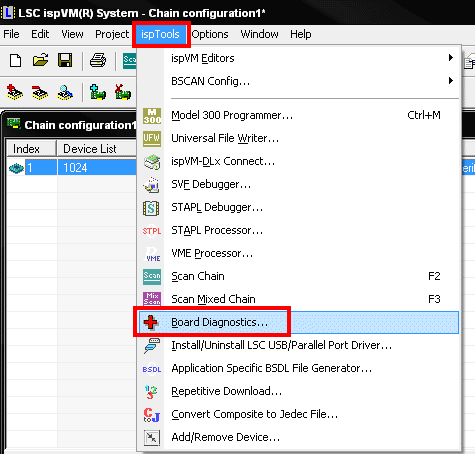Screen dimensions: 475x454
Task: Click the device chip icon in row 1
Action: click(16, 168)
